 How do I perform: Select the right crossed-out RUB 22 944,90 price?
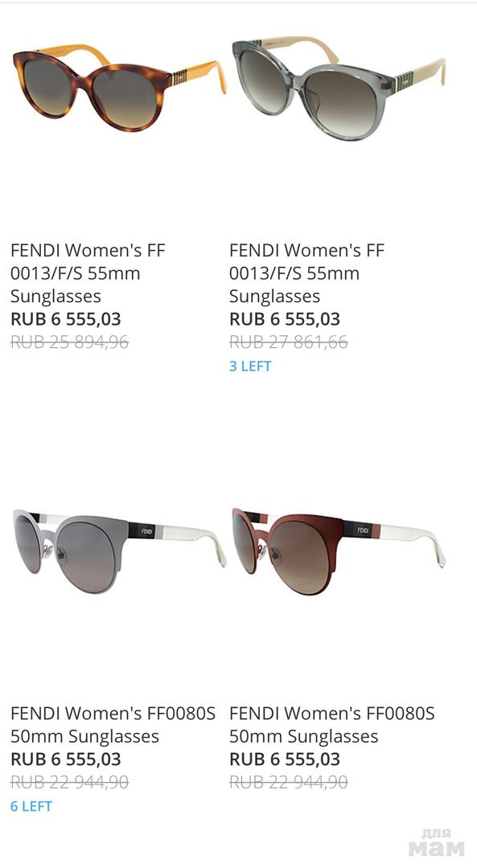pos(289,782)
